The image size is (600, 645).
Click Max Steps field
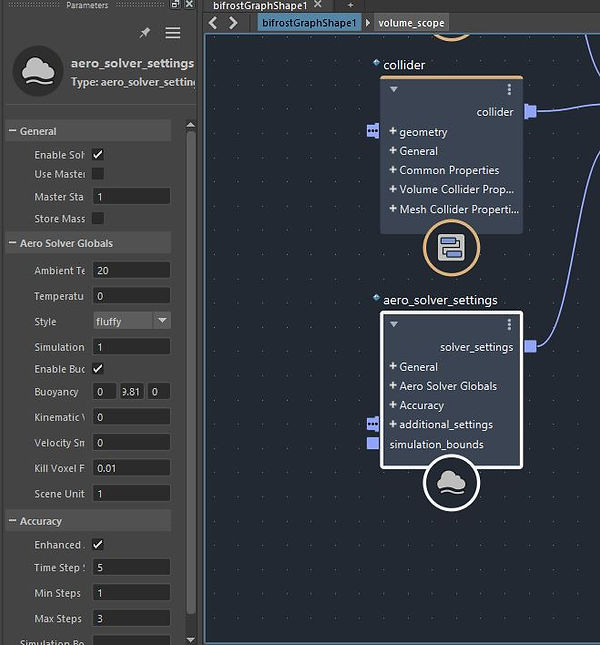click(131, 619)
